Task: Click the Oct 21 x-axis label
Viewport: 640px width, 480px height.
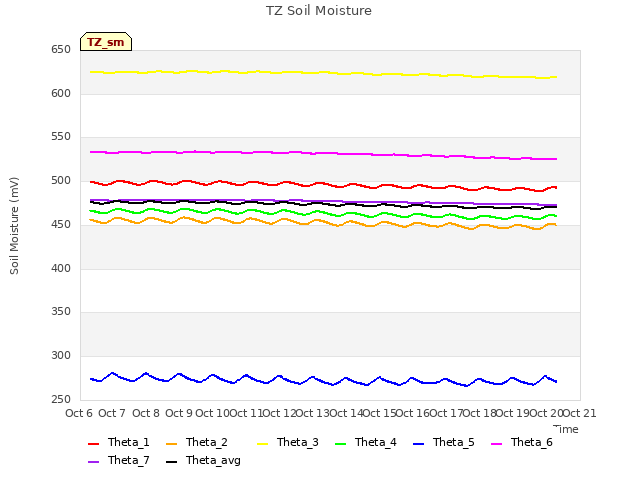Action: point(580,413)
